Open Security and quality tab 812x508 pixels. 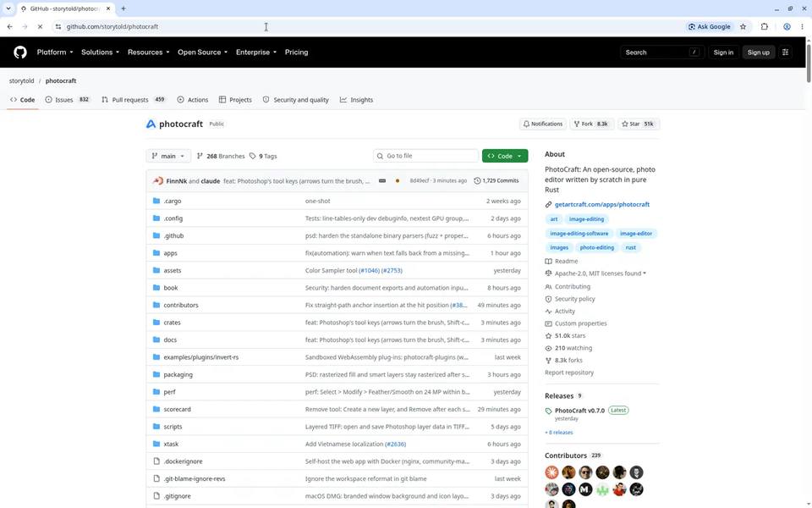[296, 100]
